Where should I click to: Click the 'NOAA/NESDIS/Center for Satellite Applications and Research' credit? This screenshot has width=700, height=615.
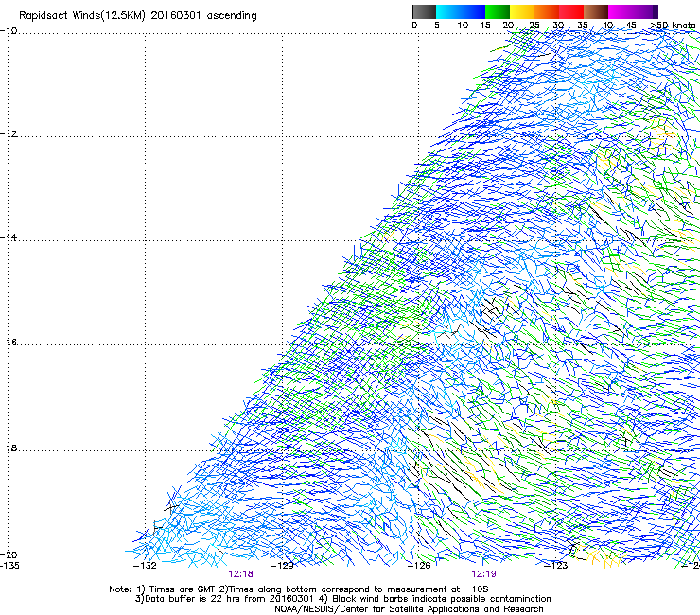coord(409,609)
